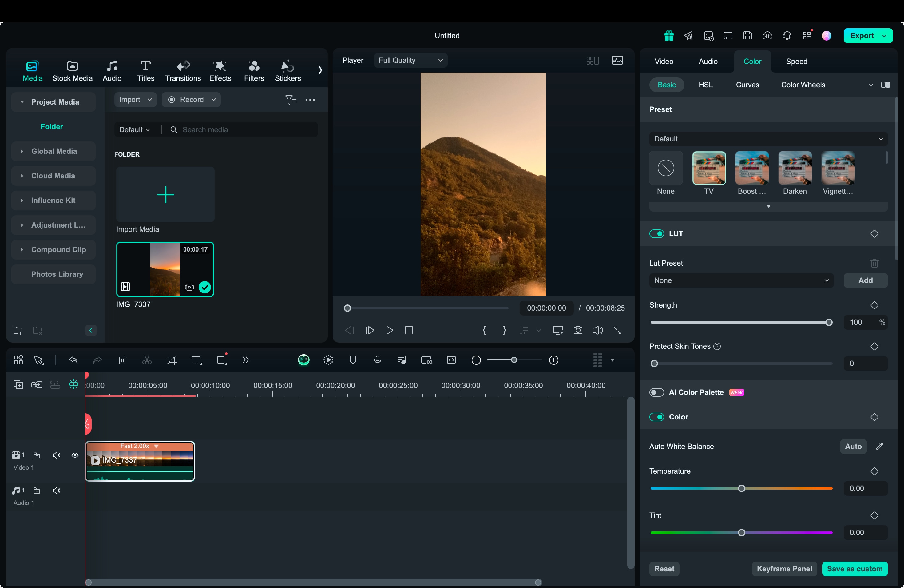Open the Stock Media library
This screenshot has width=904, height=588.
tap(72, 71)
